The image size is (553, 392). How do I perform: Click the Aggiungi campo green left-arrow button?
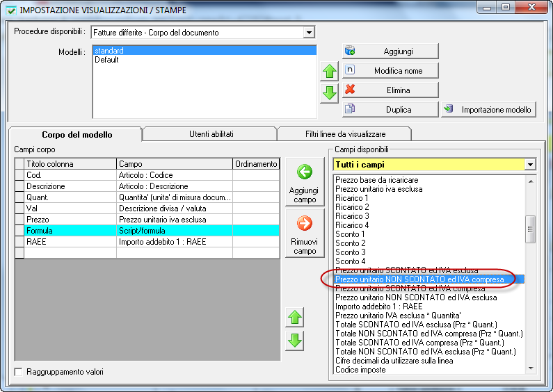[305, 182]
